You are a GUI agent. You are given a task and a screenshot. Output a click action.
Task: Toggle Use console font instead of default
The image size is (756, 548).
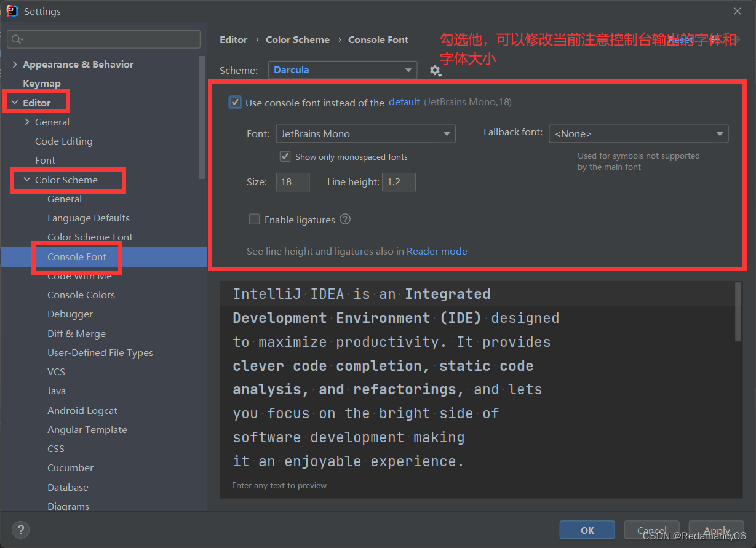[235, 103]
